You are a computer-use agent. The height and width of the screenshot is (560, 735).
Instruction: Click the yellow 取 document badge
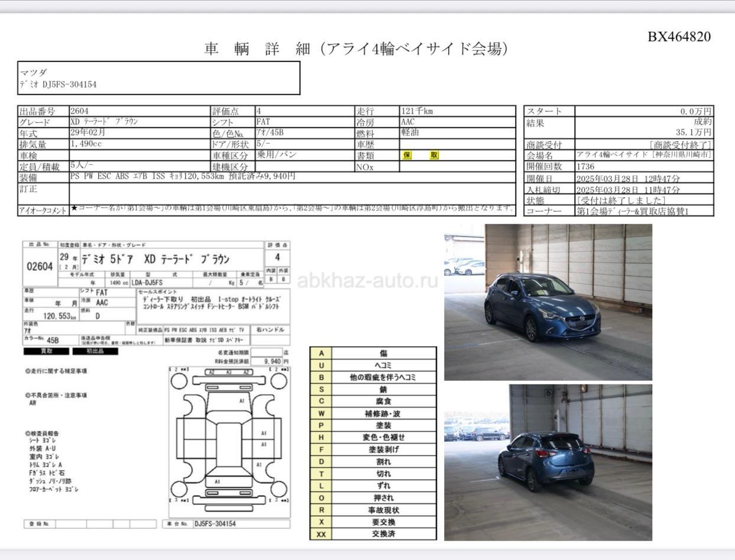pos(435,156)
